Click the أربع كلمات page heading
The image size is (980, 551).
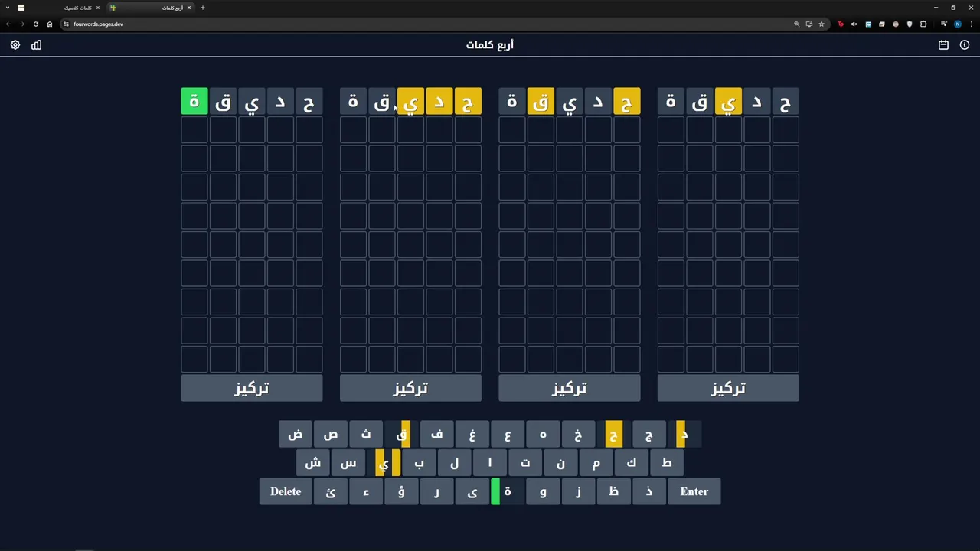coord(490,45)
